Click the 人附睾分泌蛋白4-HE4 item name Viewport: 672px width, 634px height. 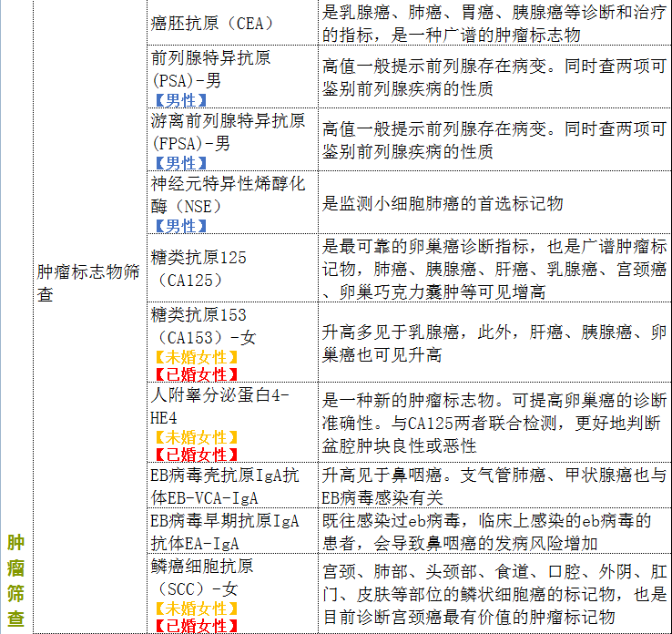click(219, 406)
